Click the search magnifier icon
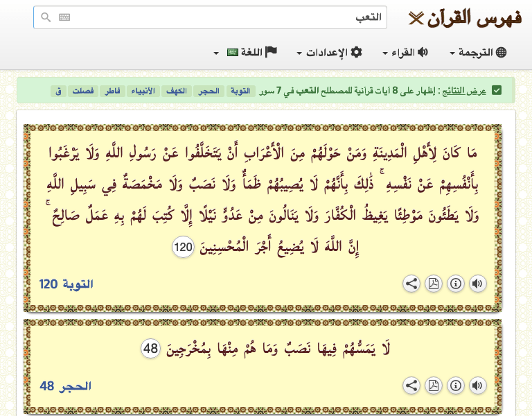The height and width of the screenshot is (416, 532). coord(46,18)
